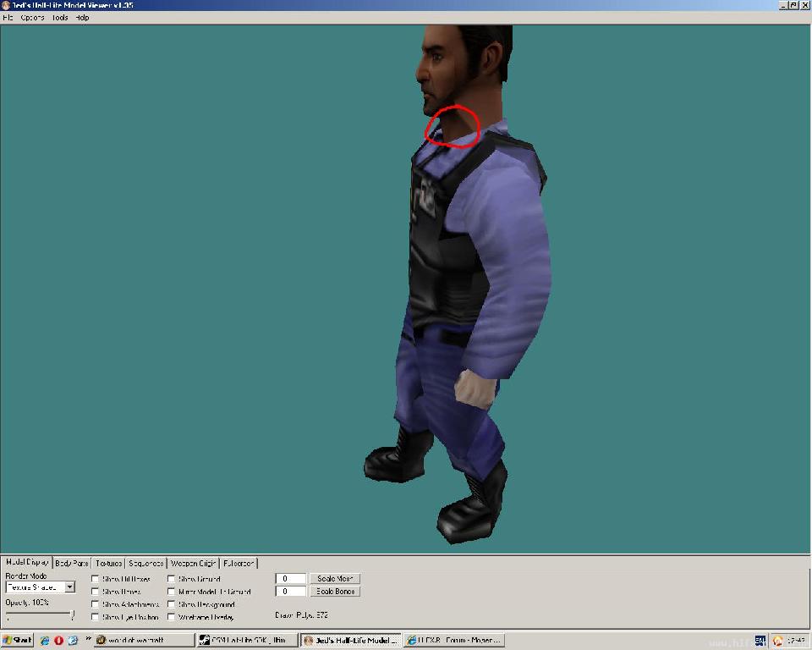The width and height of the screenshot is (812, 650).
Task: Open the File menu
Action: coord(8,18)
